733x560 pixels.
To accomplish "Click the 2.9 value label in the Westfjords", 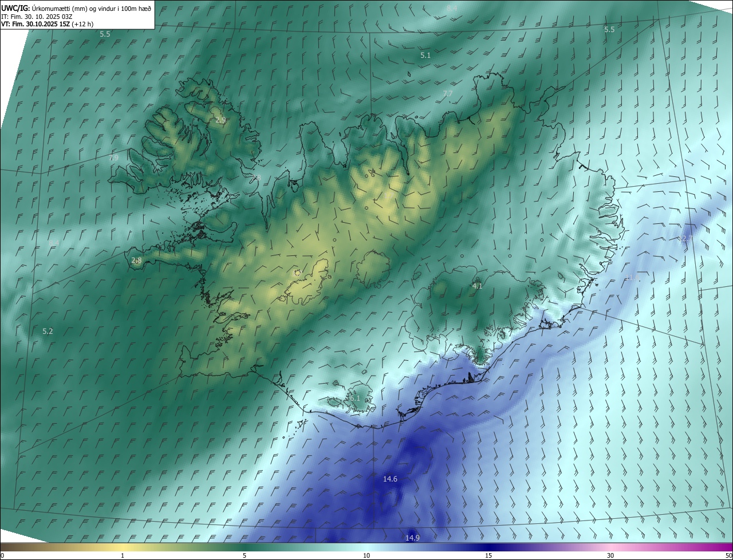I will (220, 120).
